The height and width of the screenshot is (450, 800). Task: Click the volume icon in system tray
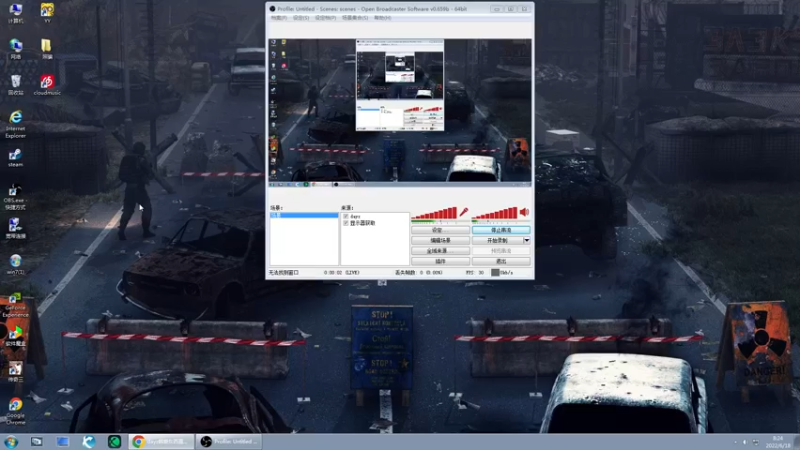click(744, 442)
